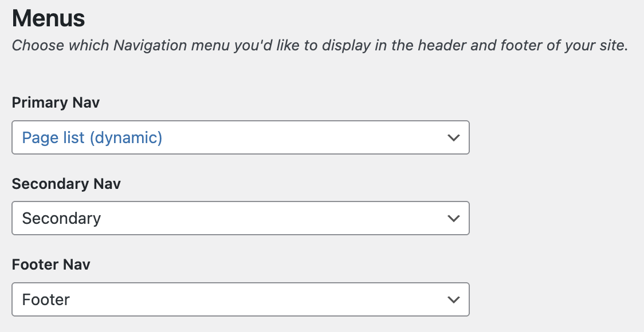Click the word 'Choose' starting the description
644x332 pixels.
32,46
